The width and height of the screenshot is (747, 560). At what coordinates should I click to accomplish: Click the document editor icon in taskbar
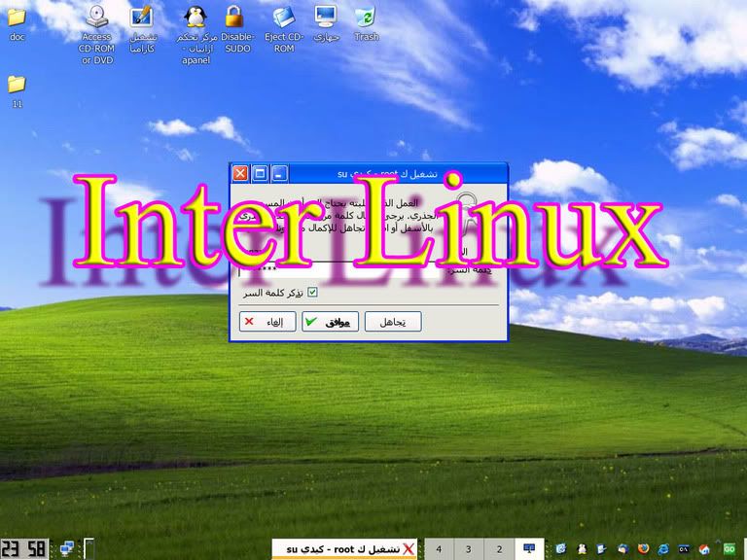tap(601, 549)
